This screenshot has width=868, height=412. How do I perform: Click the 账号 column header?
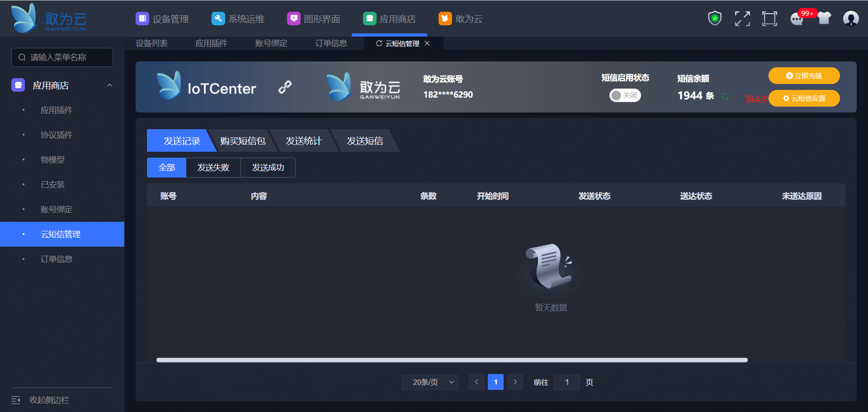tap(168, 196)
